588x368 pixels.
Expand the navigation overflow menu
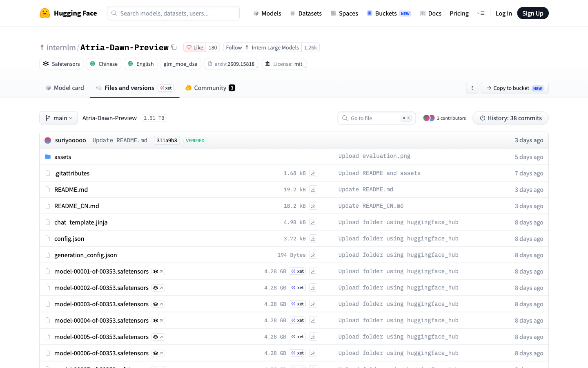pos(481,13)
